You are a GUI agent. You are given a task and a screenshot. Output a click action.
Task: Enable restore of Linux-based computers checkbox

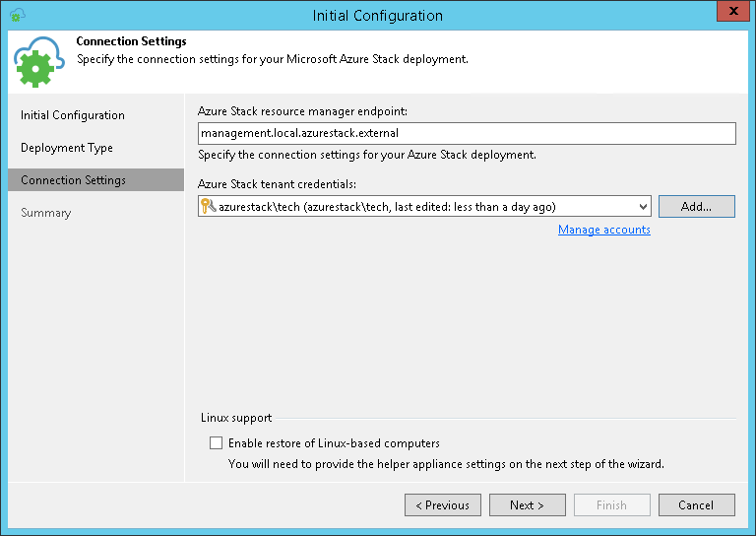[x=217, y=443]
